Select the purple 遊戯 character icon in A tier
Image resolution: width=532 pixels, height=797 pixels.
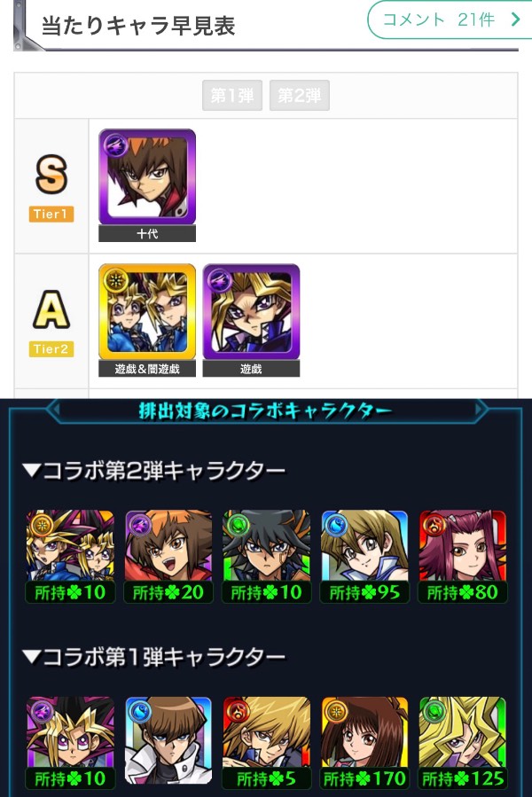point(251,311)
